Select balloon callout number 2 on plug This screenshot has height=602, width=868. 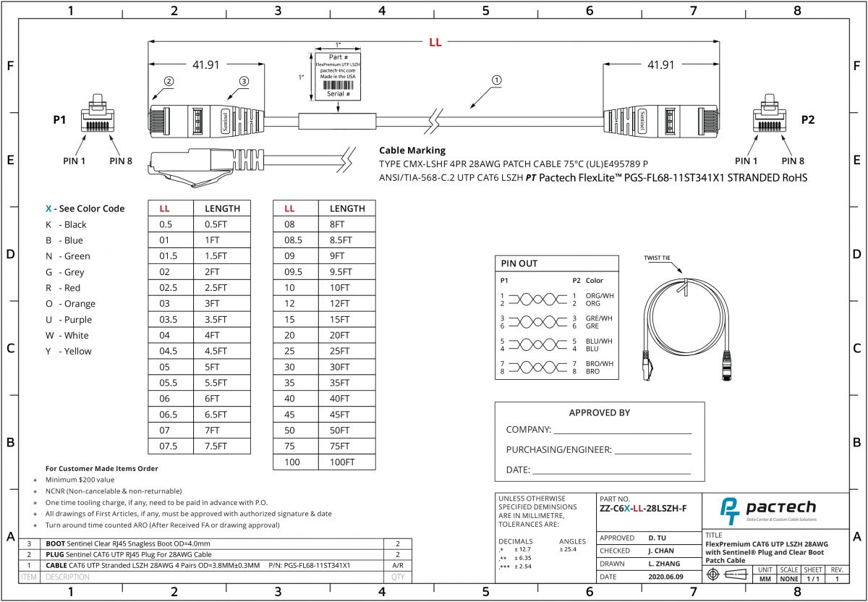169,81
